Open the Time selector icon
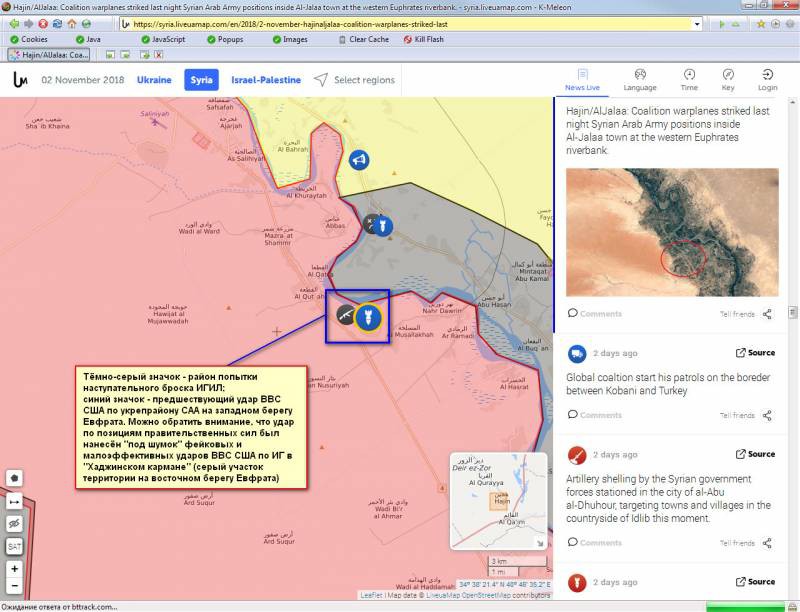Image resolution: width=800 pixels, height=612 pixels. coord(689,80)
